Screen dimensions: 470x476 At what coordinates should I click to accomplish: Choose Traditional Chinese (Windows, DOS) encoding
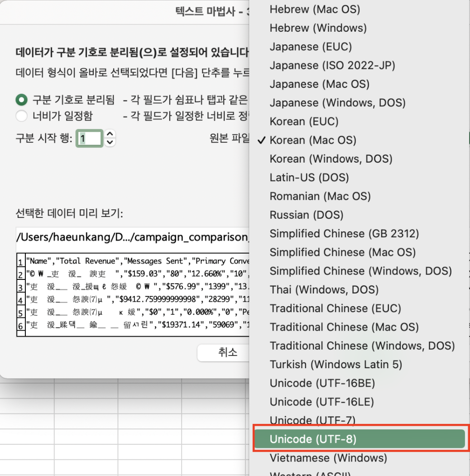[x=359, y=346]
